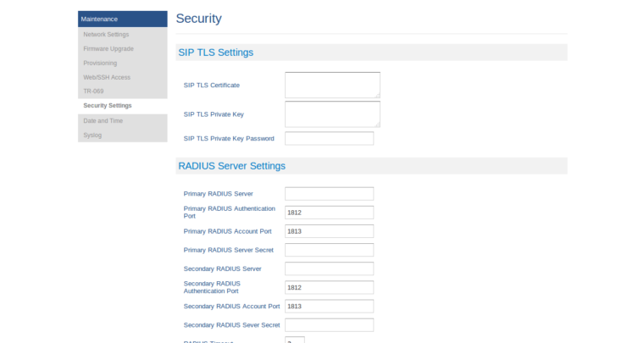The image size is (644, 343).
Task: Focus the Secondary RADIUS Server field
Action: (x=329, y=268)
